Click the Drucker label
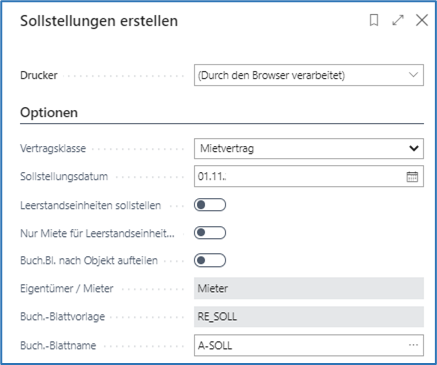The height and width of the screenshot is (365, 437). click(39, 75)
